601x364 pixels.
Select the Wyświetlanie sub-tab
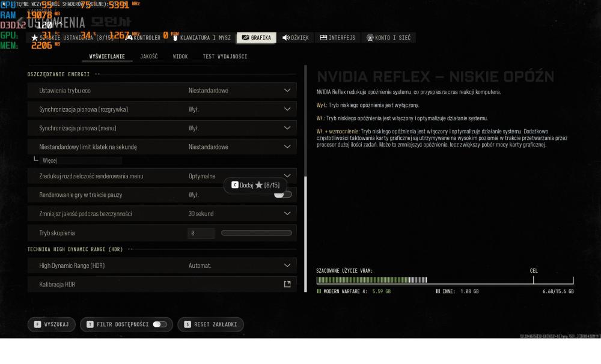coord(107,56)
